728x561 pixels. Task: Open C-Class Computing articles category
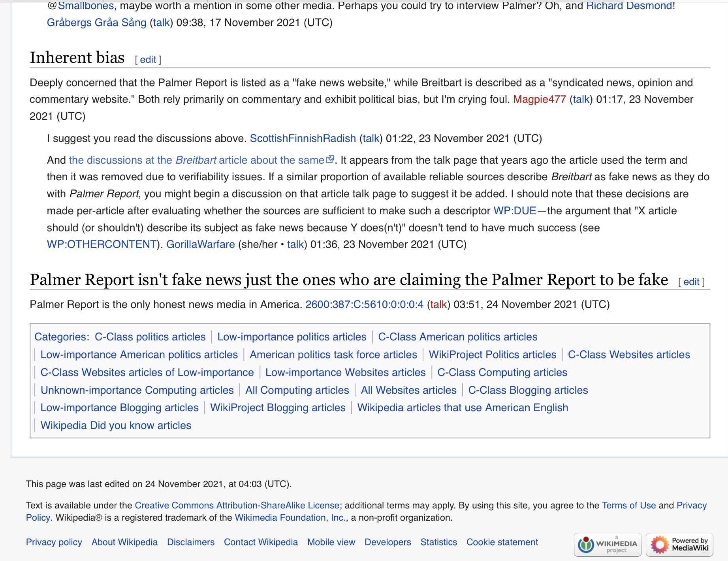click(502, 372)
